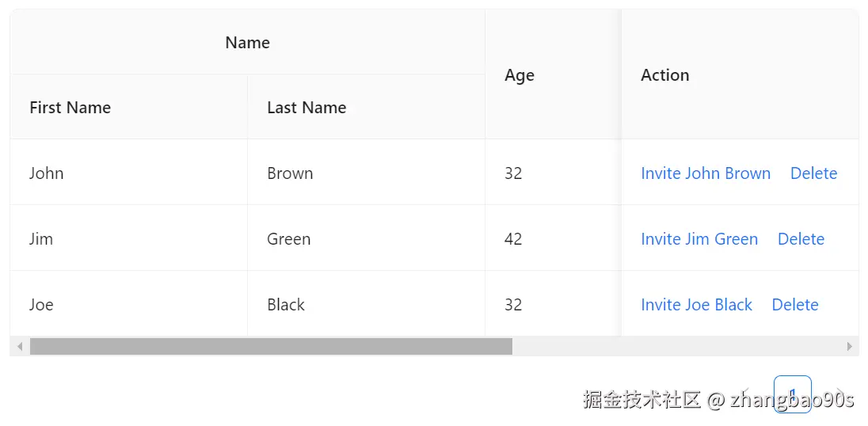Click the Name group column header
This screenshot has height=426, width=868.
click(247, 43)
